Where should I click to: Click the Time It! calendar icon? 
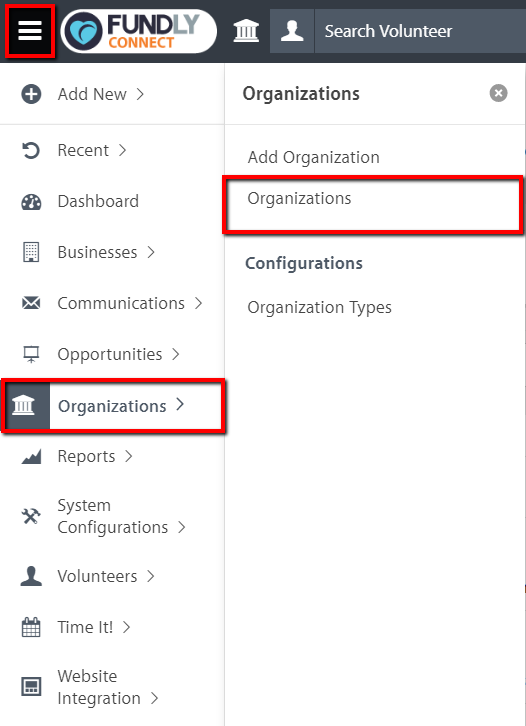31,627
